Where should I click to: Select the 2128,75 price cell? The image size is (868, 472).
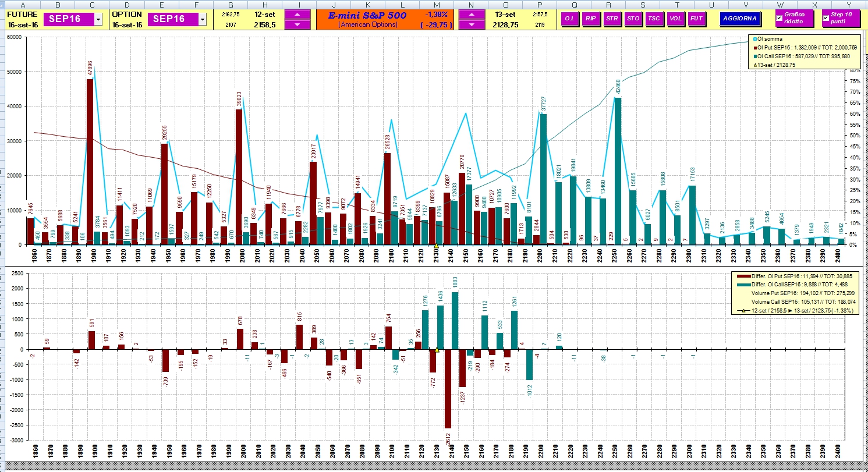tap(505, 25)
